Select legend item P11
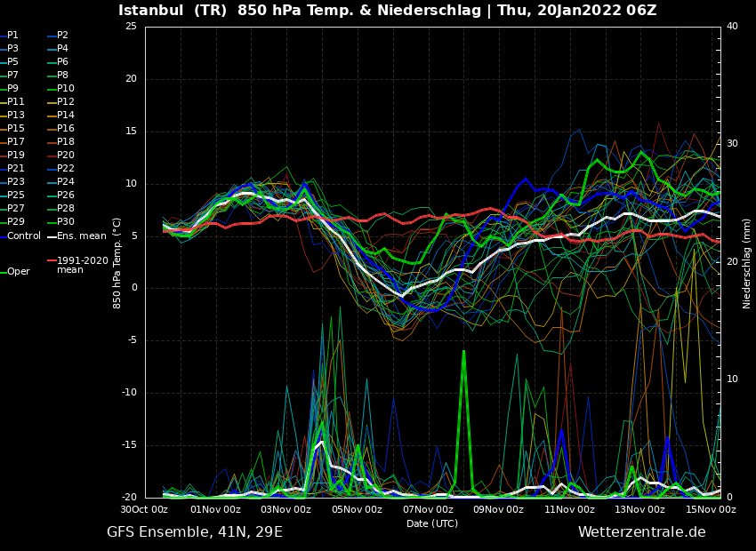The height and width of the screenshot is (551, 756). tap(12, 101)
